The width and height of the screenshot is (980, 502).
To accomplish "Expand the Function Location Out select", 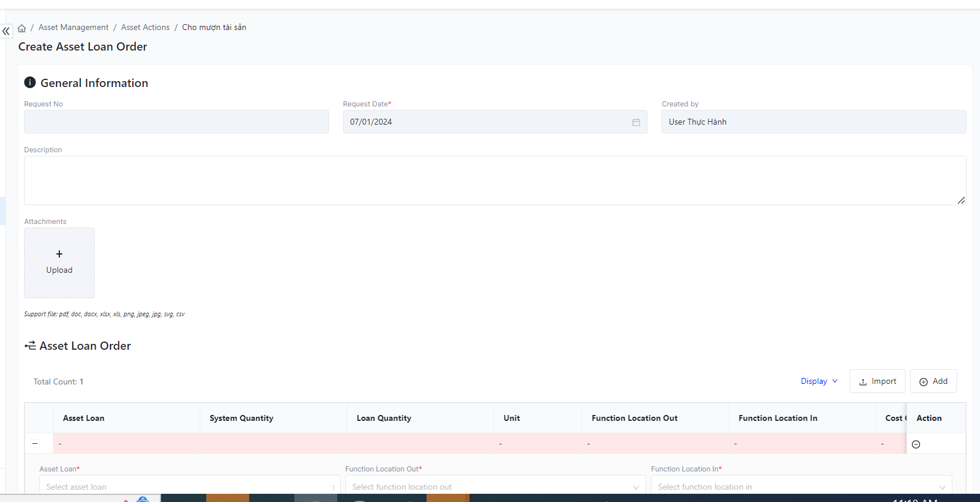I will click(495, 487).
